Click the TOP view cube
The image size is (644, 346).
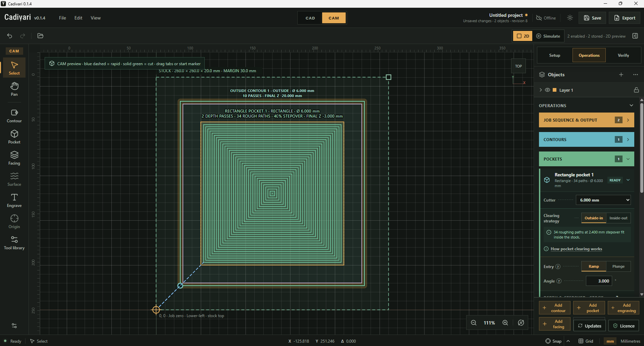[x=518, y=66]
